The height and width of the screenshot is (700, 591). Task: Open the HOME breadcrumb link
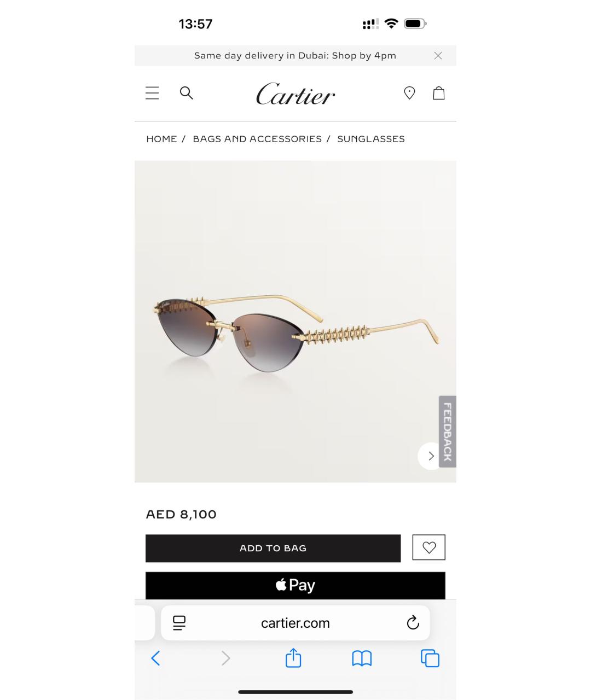point(161,139)
